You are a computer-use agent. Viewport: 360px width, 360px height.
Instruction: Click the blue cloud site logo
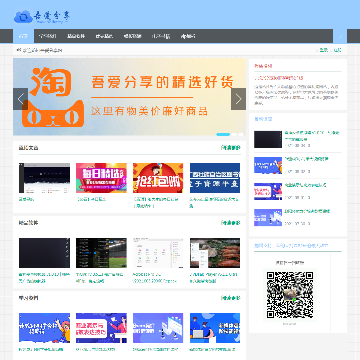(x=42, y=17)
